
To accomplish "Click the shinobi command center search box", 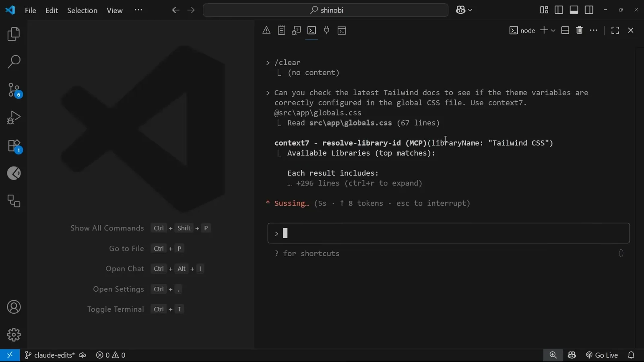I will click(326, 10).
